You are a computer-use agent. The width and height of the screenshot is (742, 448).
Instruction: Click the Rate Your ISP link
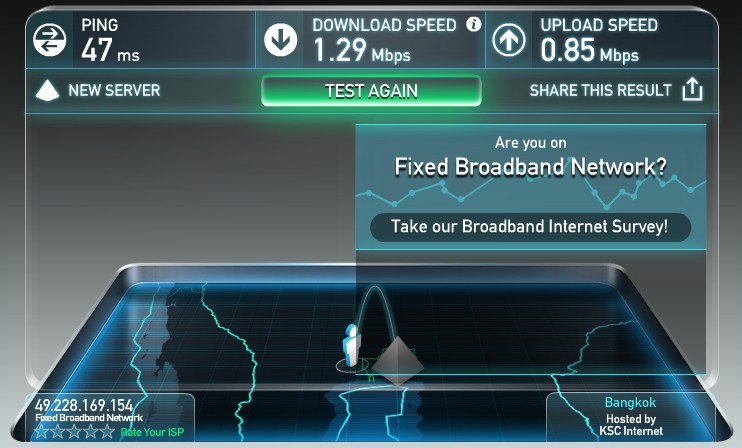click(152, 432)
